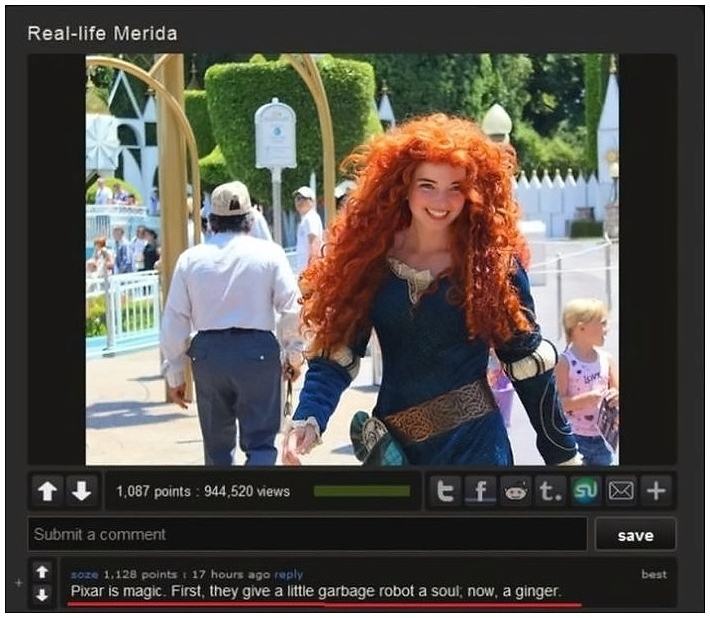710x618 pixels.
Task: Open the Real-life Merida photo
Action: 352,259
